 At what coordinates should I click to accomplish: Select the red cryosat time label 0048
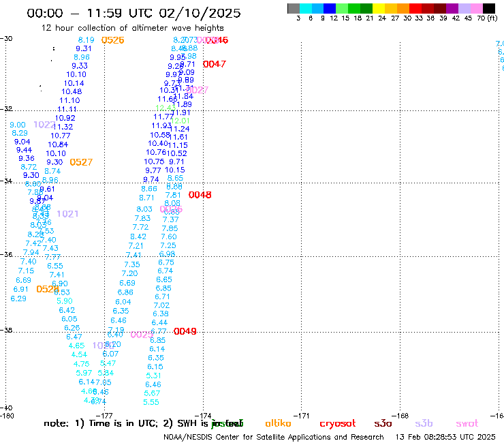pos(200,195)
